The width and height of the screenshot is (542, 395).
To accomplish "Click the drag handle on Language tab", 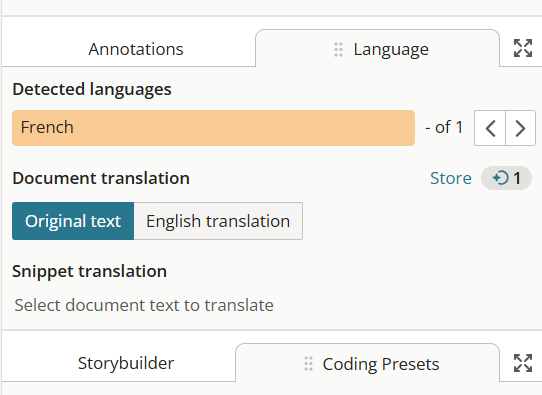I will [x=338, y=49].
